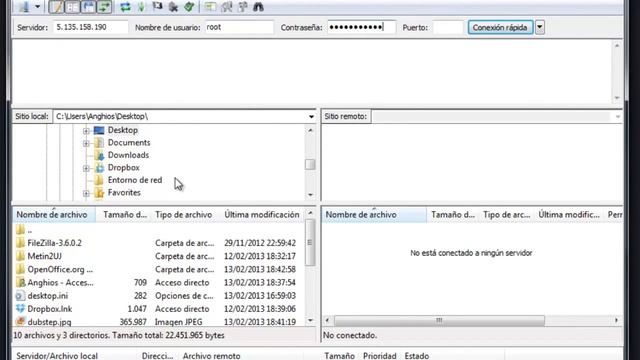Open the binoculars file search

coord(258,7)
